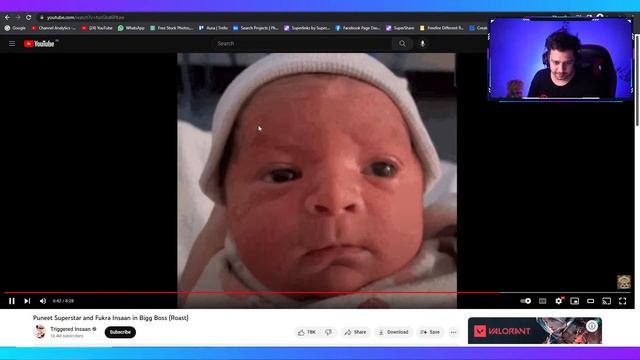
Task: Open more actions three-dot menu
Action: coord(453,332)
